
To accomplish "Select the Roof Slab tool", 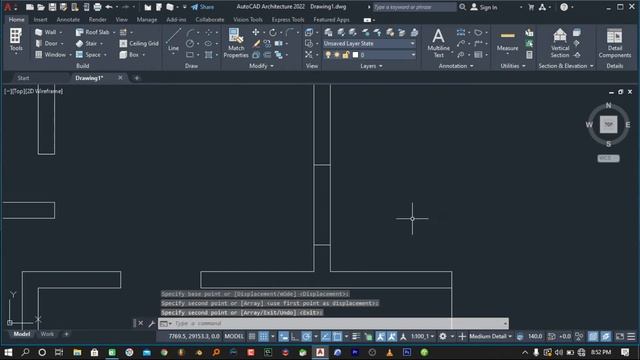I will click(93, 32).
